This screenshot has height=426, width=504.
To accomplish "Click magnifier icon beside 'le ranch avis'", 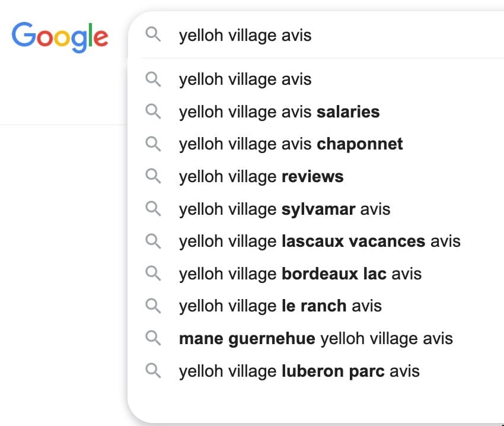I will pyautogui.click(x=153, y=306).
